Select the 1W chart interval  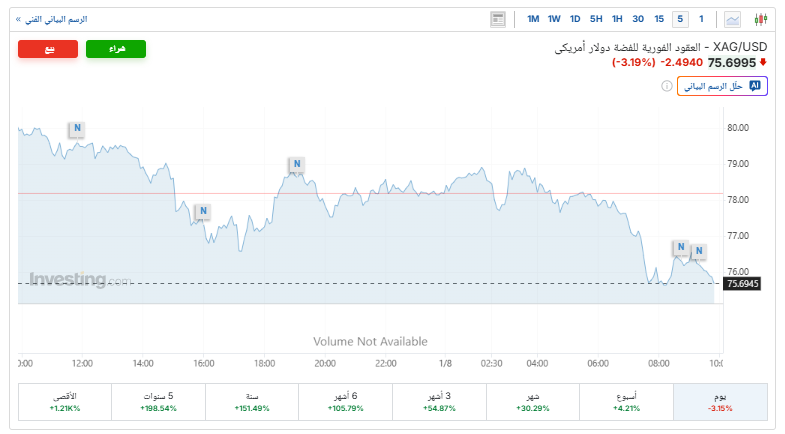(x=554, y=19)
